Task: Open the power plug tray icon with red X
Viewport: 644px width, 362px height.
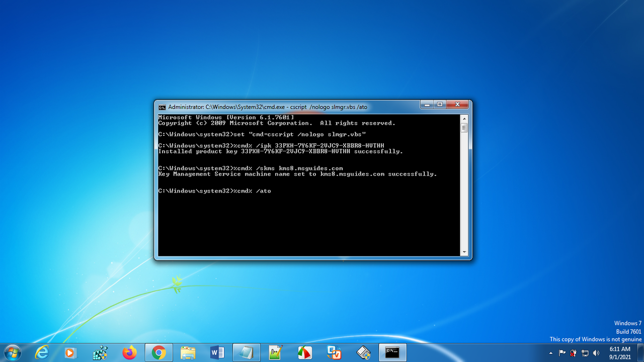Action: [x=574, y=353]
